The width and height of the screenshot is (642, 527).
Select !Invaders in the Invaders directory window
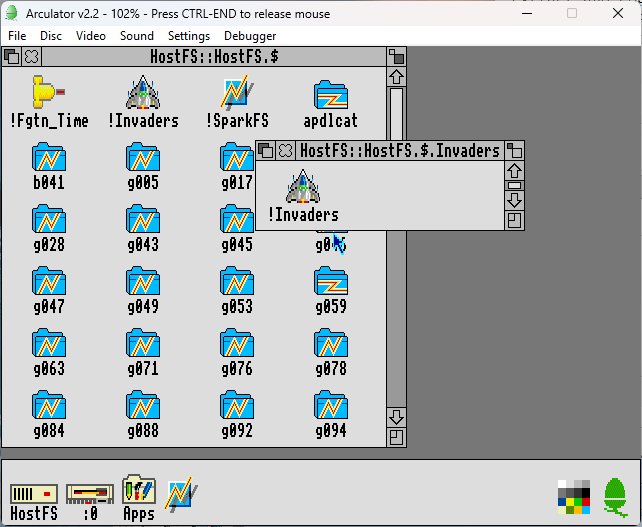pos(303,196)
